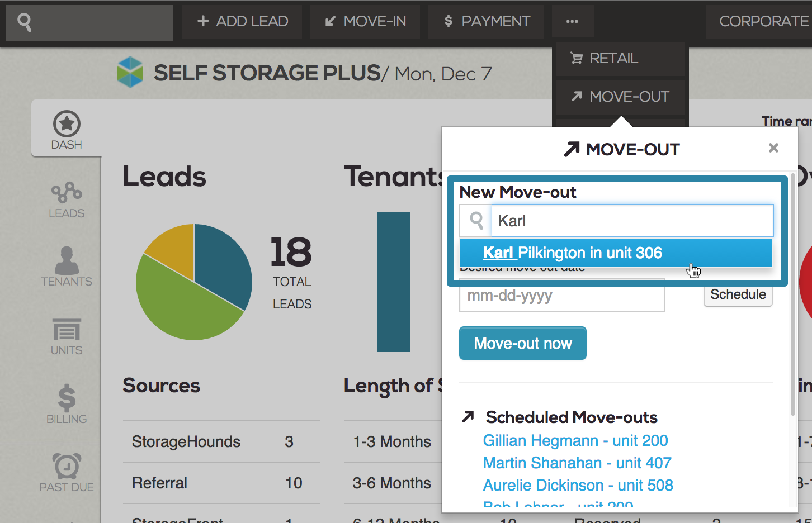Click the Self Storage Plus cube logo
This screenshot has height=523, width=812.
tap(130, 73)
